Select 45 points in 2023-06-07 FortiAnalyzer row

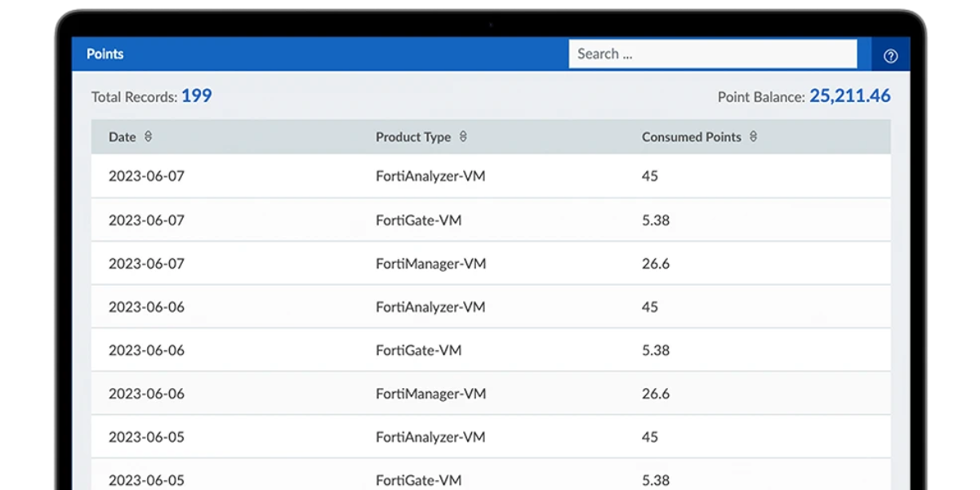click(650, 176)
